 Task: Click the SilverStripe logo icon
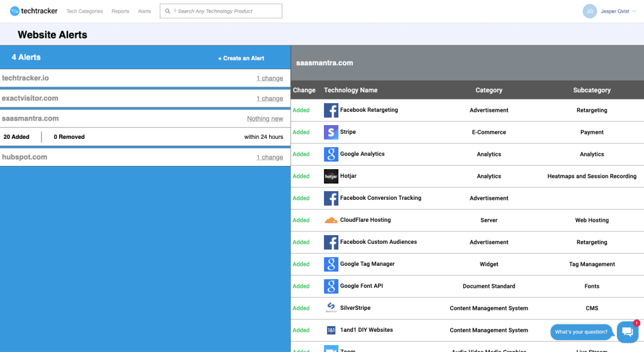pos(331,308)
